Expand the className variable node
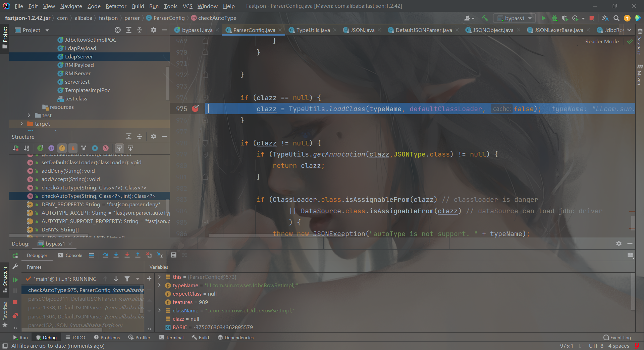The width and height of the screenshot is (644, 350). [x=159, y=310]
